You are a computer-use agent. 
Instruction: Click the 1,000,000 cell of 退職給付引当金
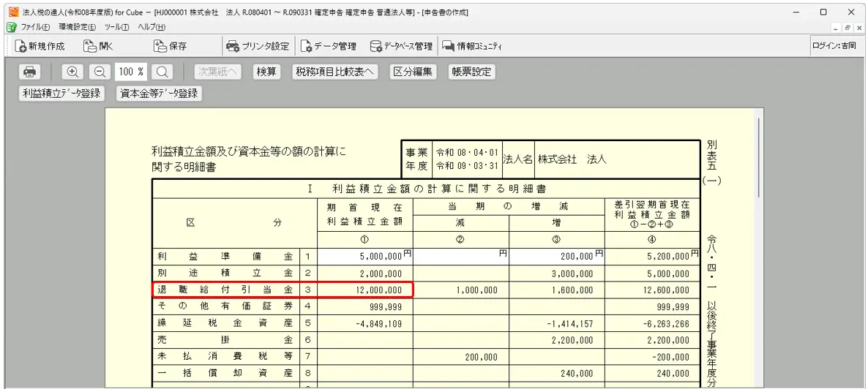point(461,290)
